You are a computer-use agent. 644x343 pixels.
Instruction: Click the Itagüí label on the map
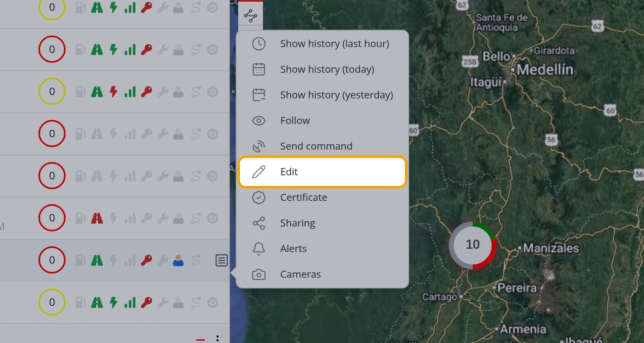[486, 82]
